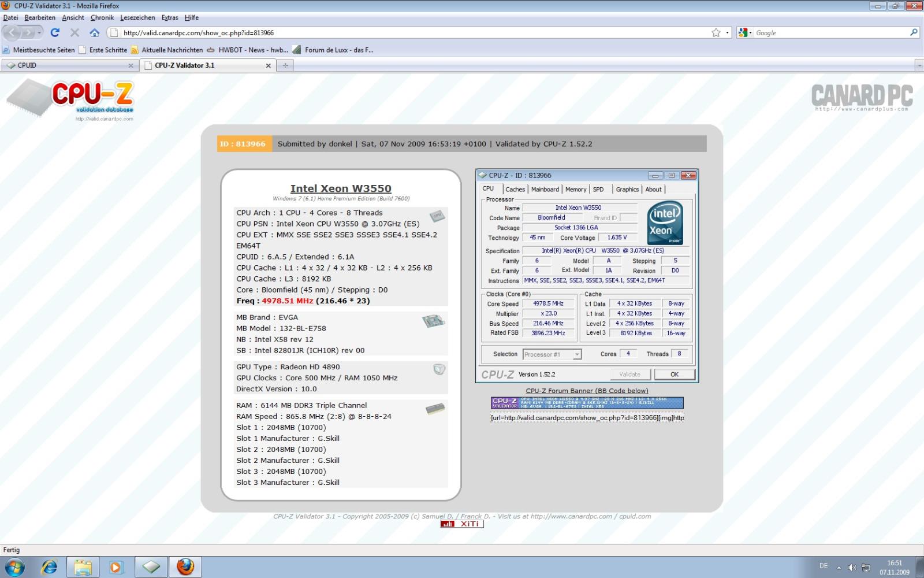Switch to the CPUID browser tab

(69, 65)
